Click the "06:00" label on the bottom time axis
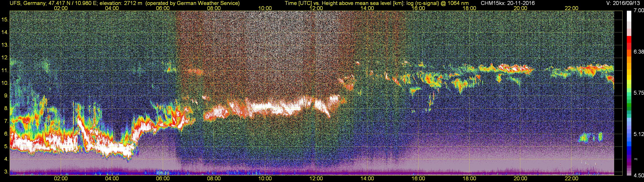This screenshot has width=644, height=182. pyautogui.click(x=163, y=179)
